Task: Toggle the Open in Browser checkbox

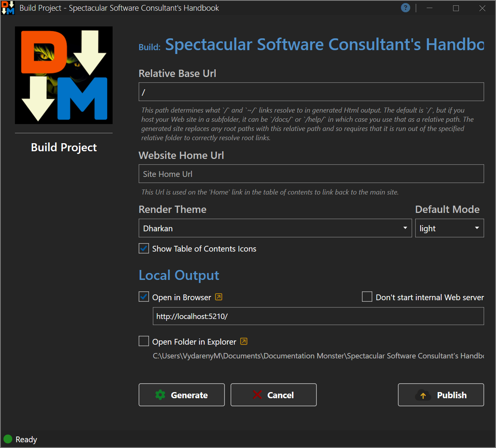Action: (x=144, y=297)
